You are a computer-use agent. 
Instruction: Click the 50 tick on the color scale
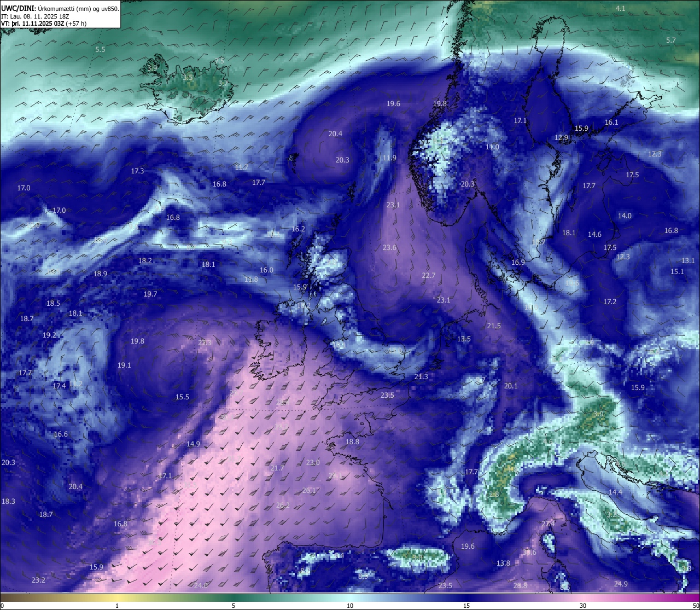tap(695, 606)
